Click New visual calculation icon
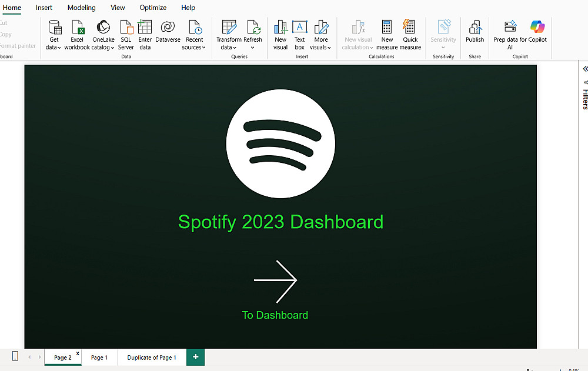This screenshot has width=588, height=371. (358, 27)
